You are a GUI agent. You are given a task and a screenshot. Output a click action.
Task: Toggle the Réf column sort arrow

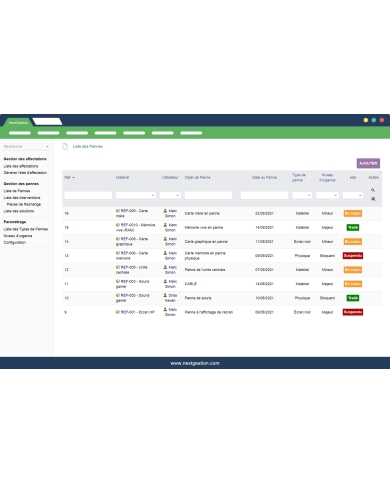[x=73, y=178]
